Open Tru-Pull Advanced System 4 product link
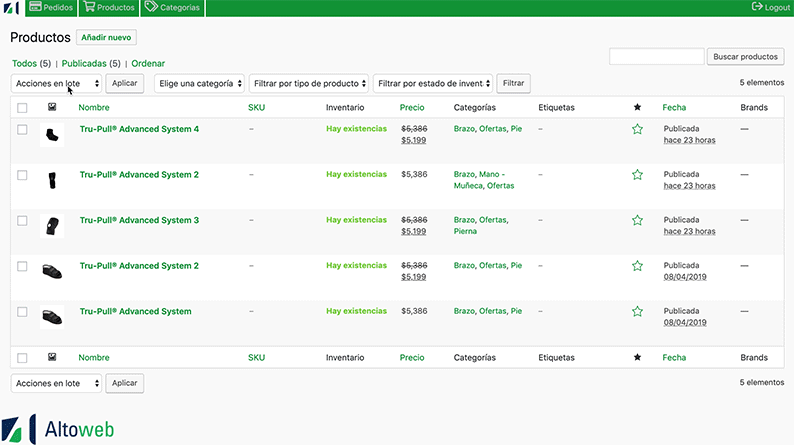Screen dimensions: 794x445 coord(139,129)
